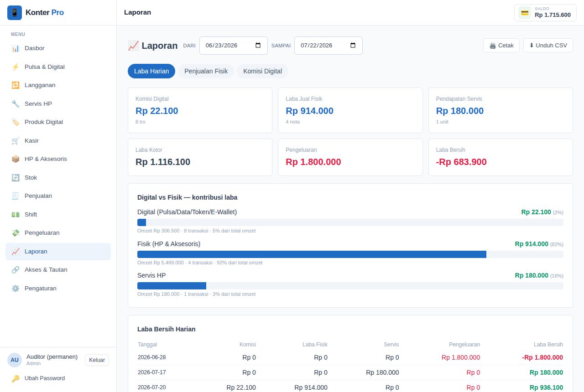The width and height of the screenshot is (584, 392).
Task: Click the Kasir shopping cart icon
Action: (16, 141)
